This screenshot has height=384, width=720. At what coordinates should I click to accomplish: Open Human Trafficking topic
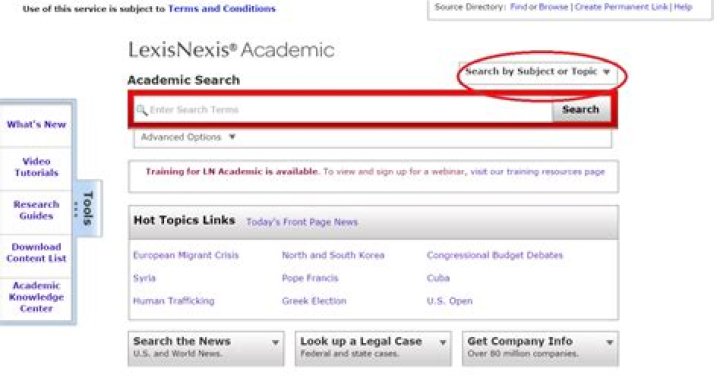point(174,301)
